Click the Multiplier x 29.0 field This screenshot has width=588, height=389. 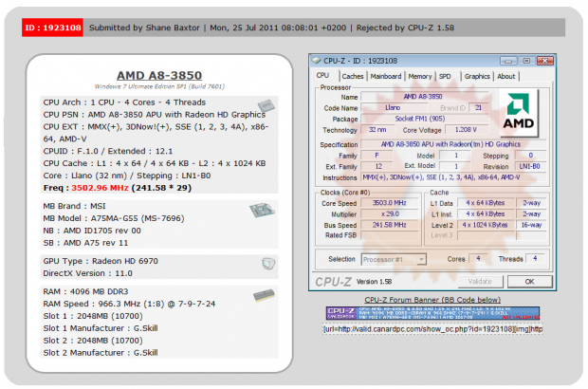pyautogui.click(x=389, y=213)
